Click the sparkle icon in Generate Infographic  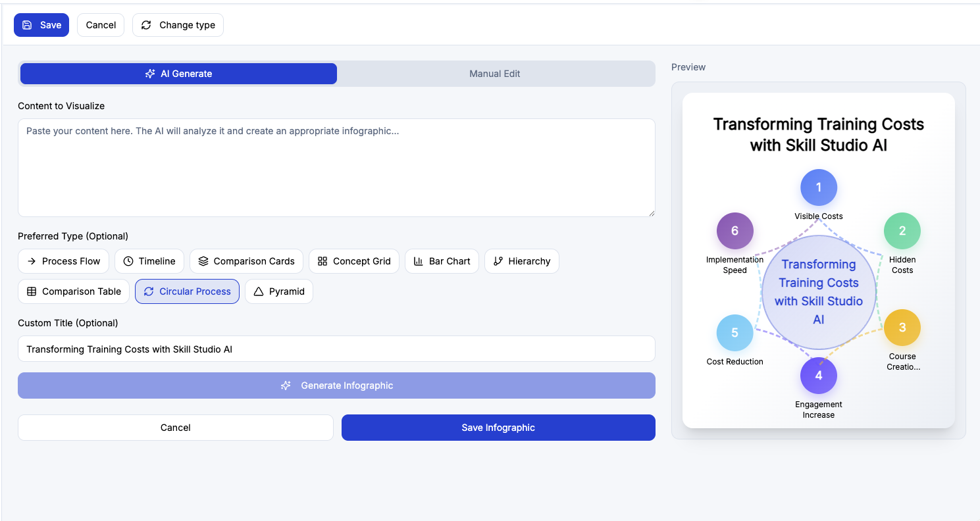(x=286, y=385)
